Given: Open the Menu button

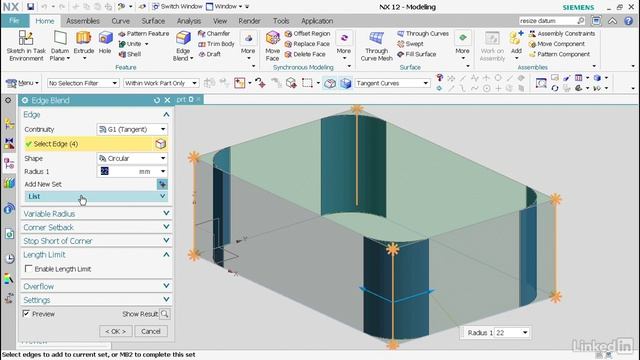Looking at the screenshot, I should click(x=22, y=83).
